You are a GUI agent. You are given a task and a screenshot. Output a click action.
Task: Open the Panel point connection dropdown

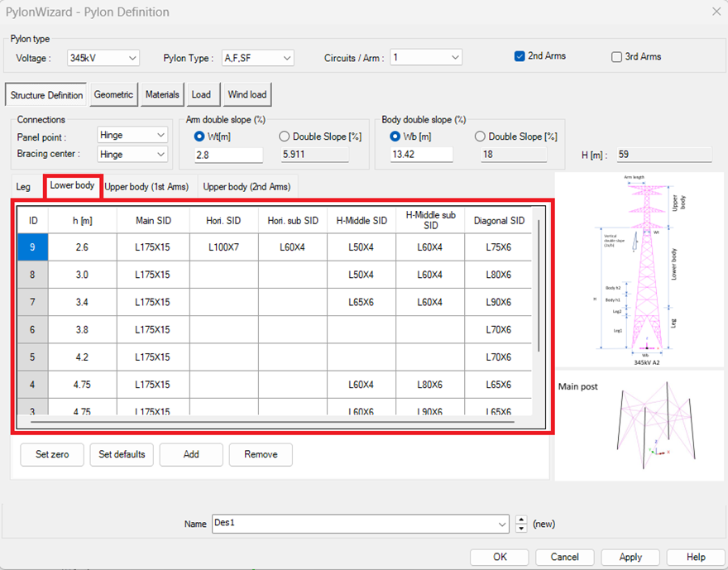[132, 135]
